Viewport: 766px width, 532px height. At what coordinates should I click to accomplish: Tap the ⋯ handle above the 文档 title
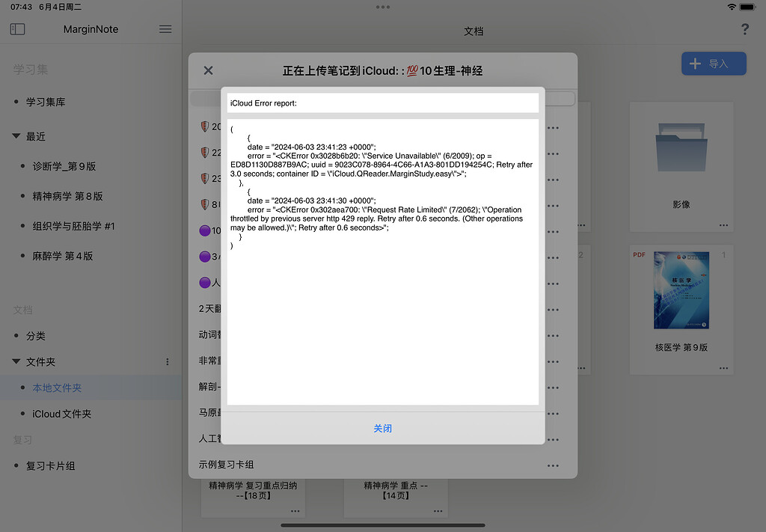pos(383,7)
